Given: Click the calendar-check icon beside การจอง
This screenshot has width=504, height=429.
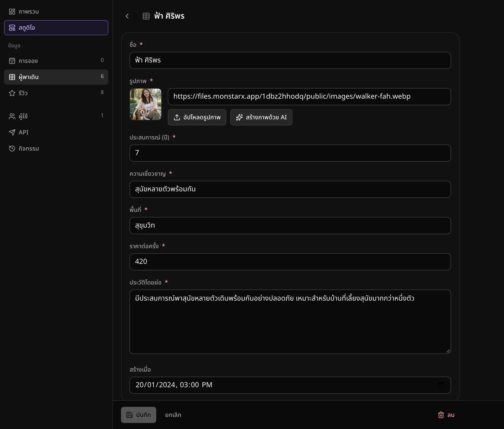Looking at the screenshot, I should coord(12,61).
